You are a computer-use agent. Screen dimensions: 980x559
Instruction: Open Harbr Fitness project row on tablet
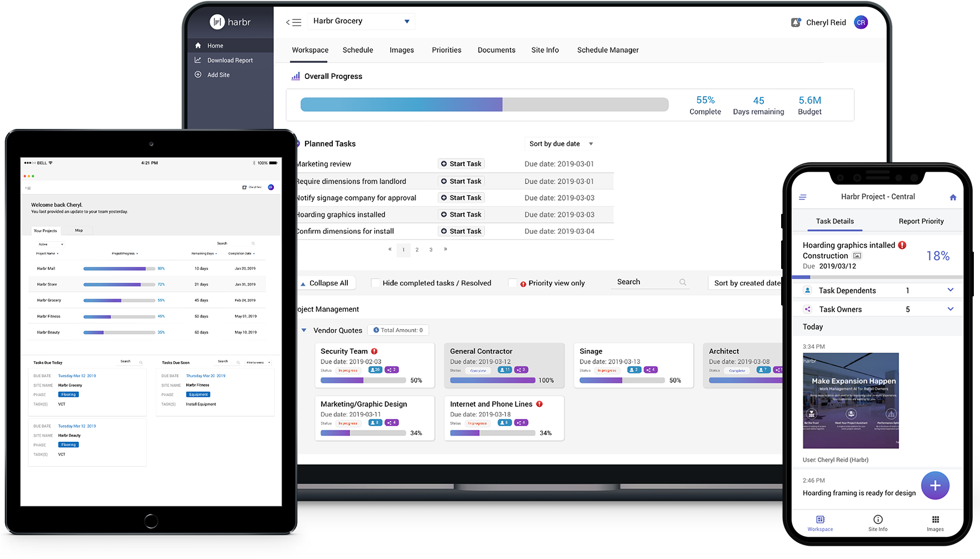[147, 316]
